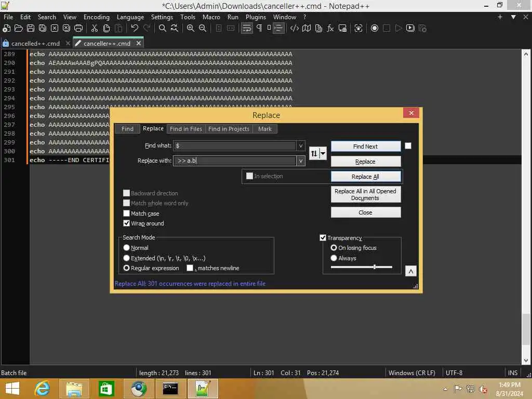The image size is (532, 399).
Task: Select Regular expression search mode
Action: click(x=127, y=268)
